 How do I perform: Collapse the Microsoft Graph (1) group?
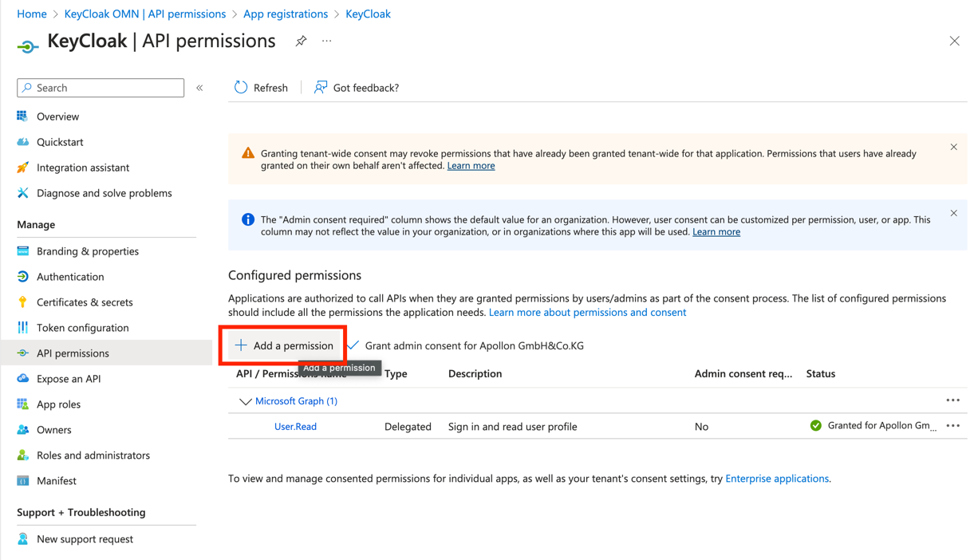245,401
